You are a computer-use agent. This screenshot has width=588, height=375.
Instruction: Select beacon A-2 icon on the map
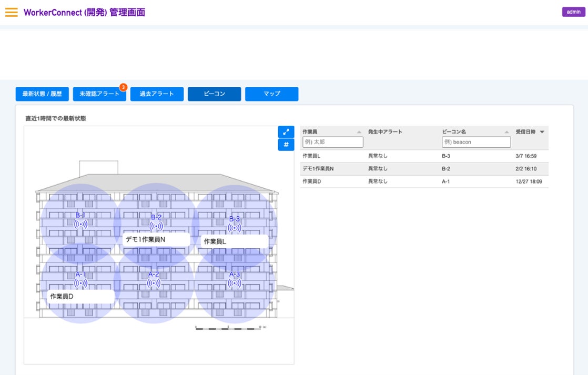click(x=154, y=283)
